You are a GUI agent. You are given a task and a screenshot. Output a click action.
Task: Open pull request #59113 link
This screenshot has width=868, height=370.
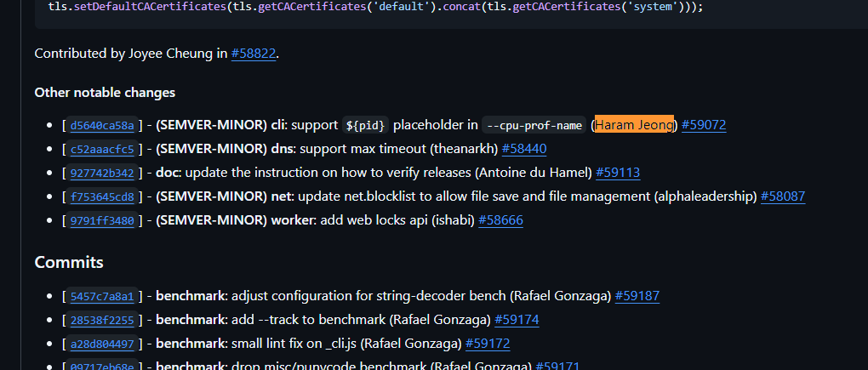(618, 173)
